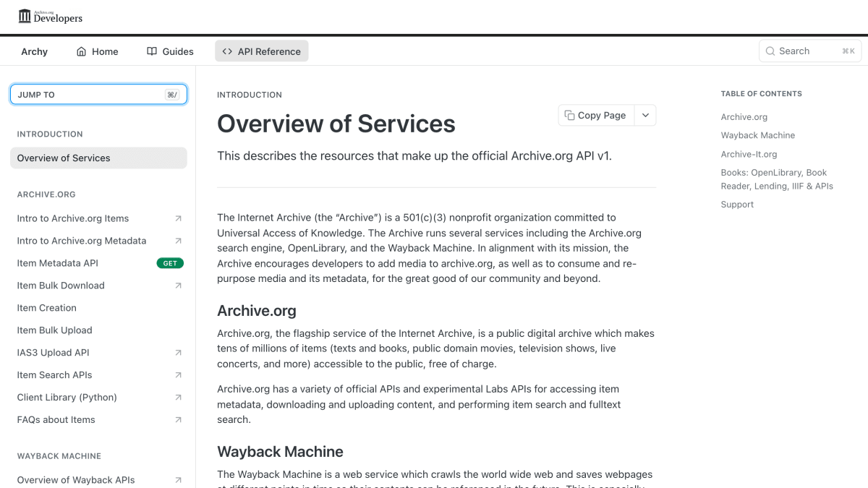Screen dimensions: 868x488
Task: Click the JUMP TO input field
Action: 98,95
